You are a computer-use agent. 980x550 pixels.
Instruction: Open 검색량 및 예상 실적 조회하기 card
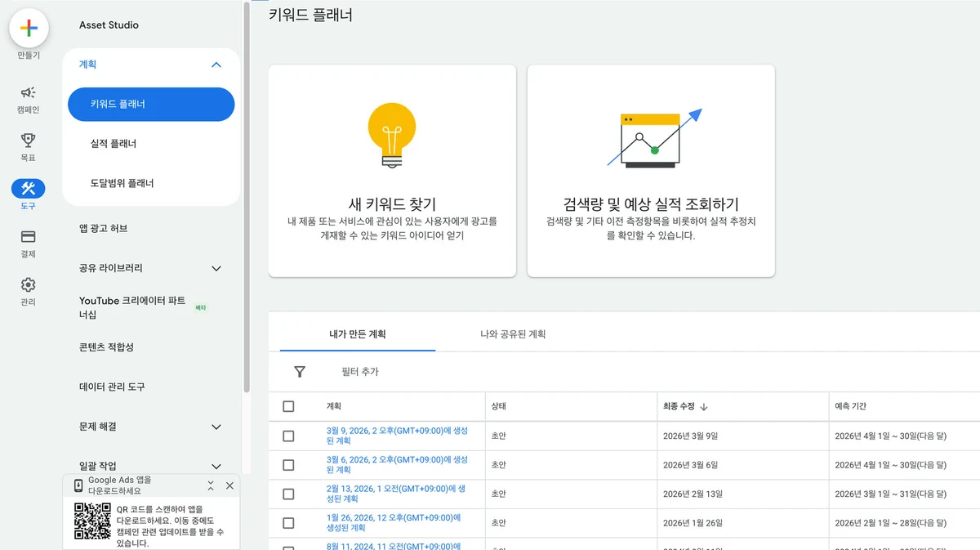click(651, 172)
